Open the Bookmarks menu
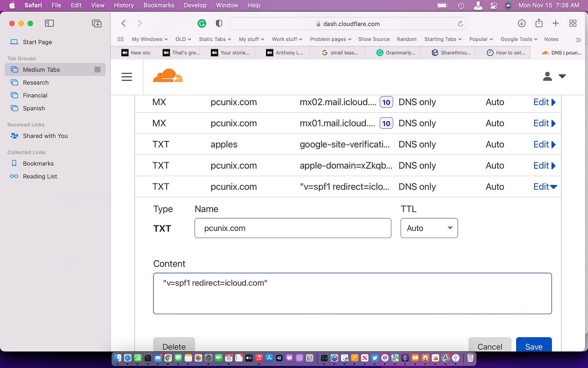This screenshot has height=368, width=588. coord(159,5)
